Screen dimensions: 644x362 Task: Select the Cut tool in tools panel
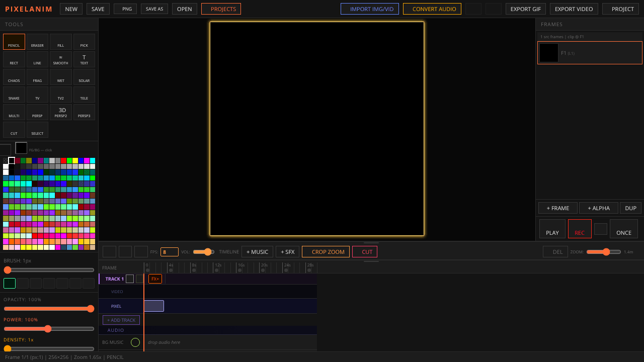pyautogui.click(x=14, y=130)
